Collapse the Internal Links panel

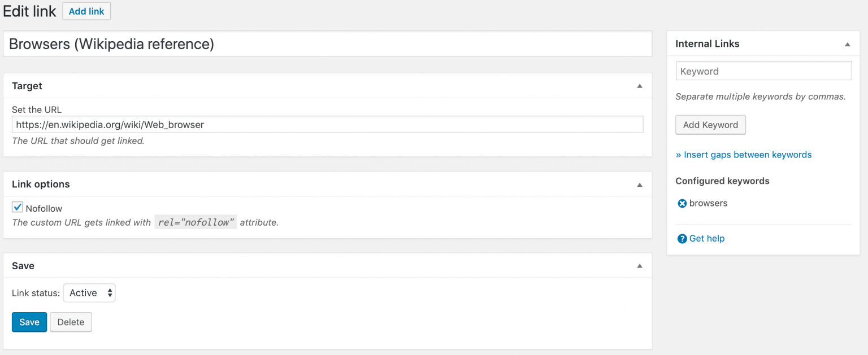847,43
